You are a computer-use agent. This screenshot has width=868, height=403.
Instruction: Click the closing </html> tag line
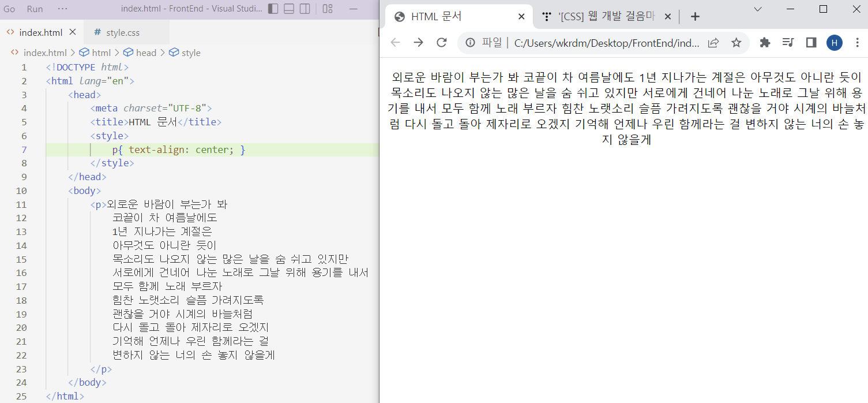(65, 396)
